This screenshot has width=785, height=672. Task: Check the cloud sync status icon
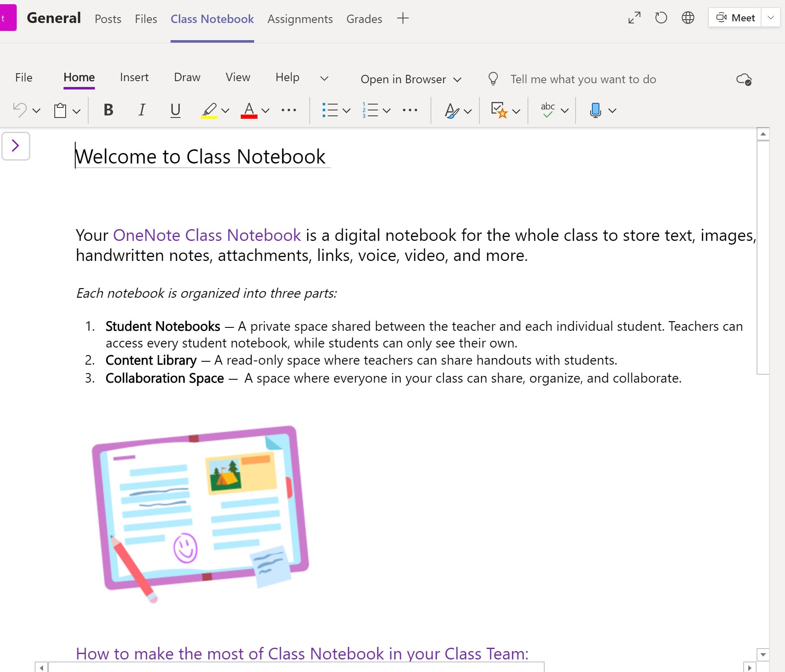[744, 79]
